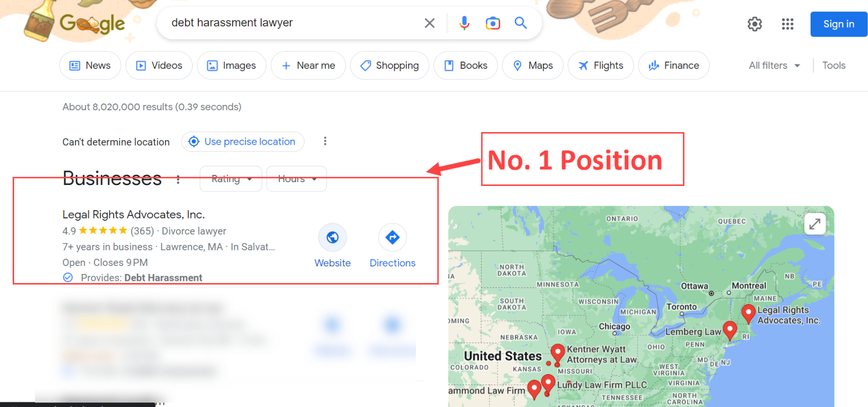Get Directions to Legal Rights Advocates
The height and width of the screenshot is (407, 868).
click(x=392, y=237)
